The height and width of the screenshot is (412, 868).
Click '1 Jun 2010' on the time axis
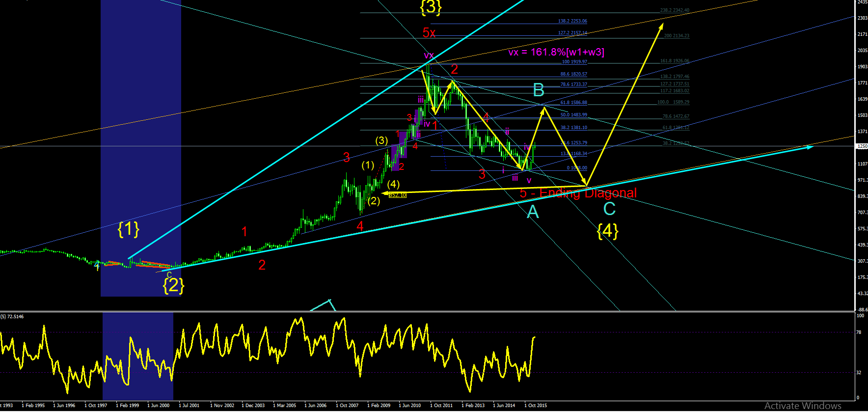410,406
